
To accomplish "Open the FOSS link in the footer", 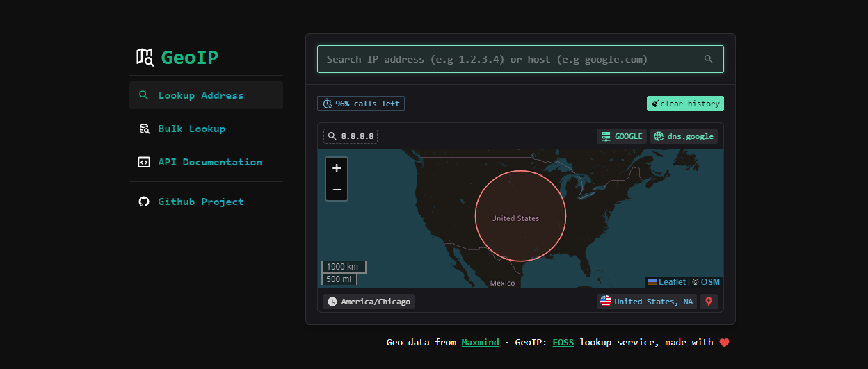I will 563,342.
